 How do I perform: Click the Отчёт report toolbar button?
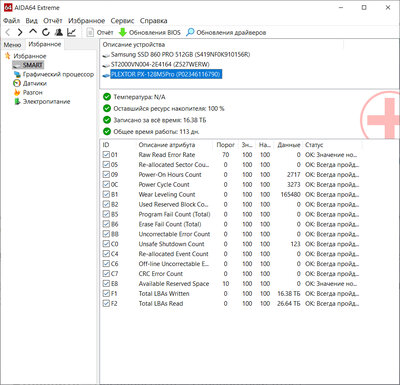100,32
